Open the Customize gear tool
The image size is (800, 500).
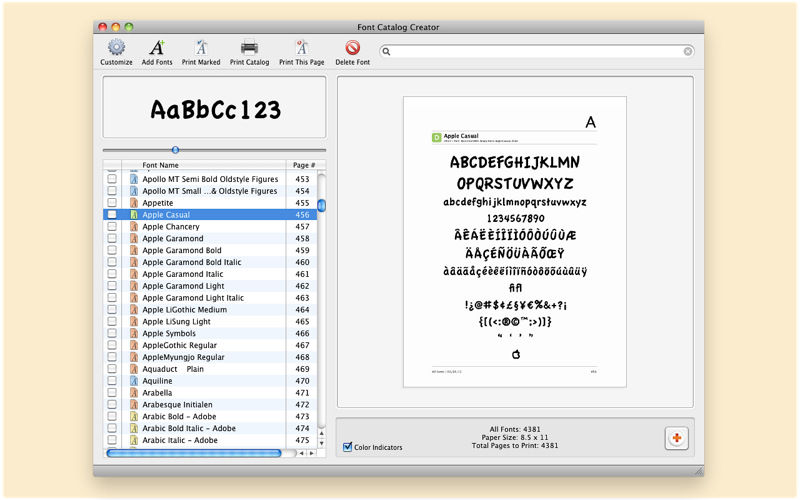116,47
